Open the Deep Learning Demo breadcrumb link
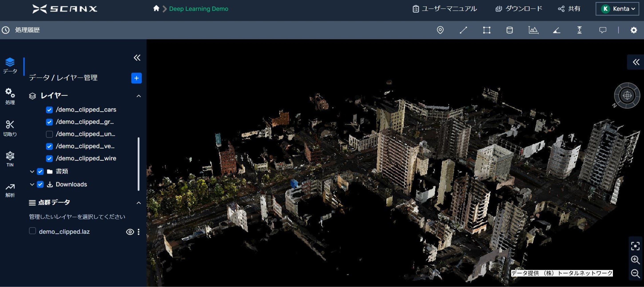This screenshot has width=644, height=287. [199, 9]
